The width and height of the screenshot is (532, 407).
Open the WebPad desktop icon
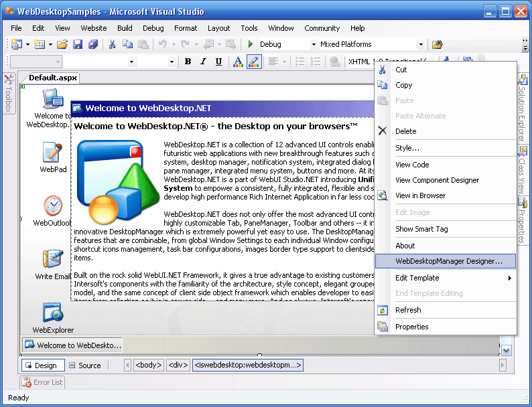click(x=53, y=153)
